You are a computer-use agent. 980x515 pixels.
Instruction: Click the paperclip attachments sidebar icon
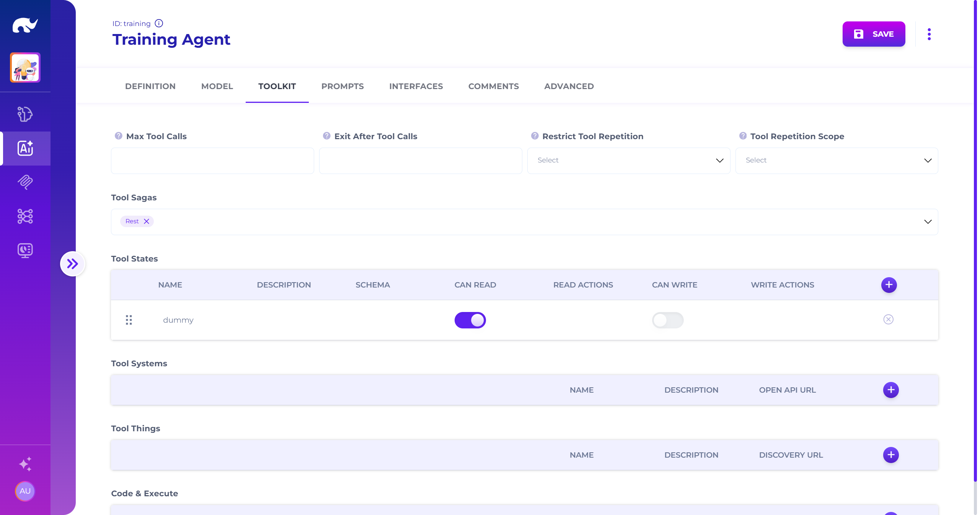25,182
